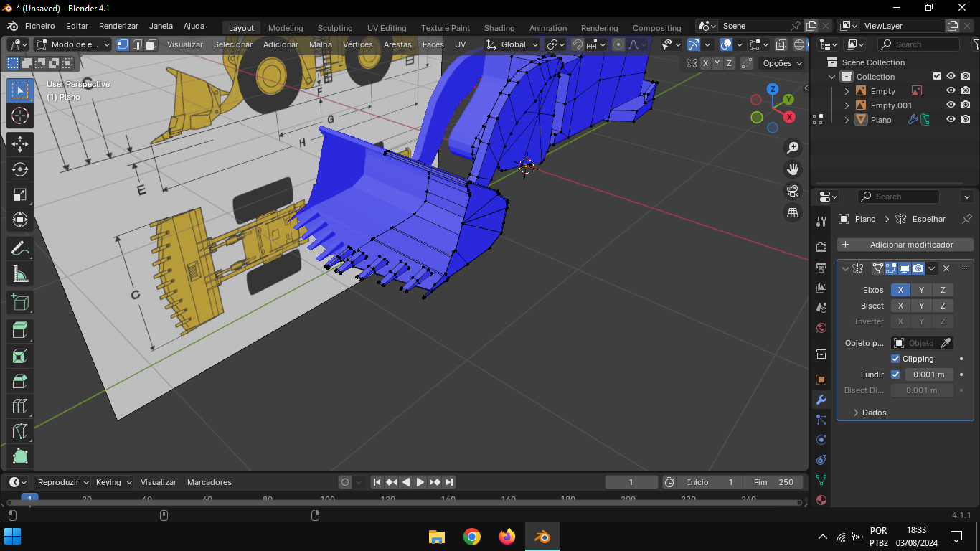Toggle magnet snapping in the viewport header
Viewport: 980px width, 551px height.
pos(577,44)
